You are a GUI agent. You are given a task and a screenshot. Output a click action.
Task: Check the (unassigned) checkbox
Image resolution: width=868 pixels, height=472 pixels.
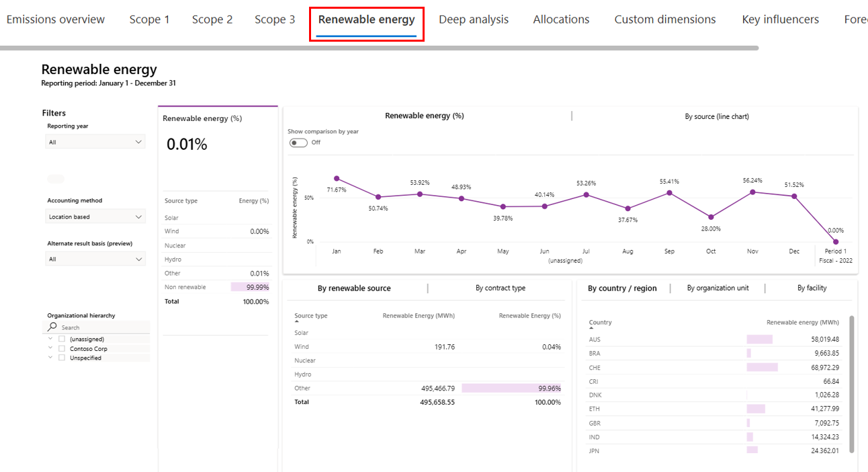pos(61,339)
